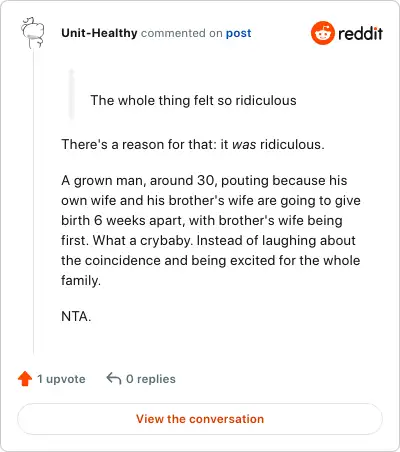Click the user avatar snoo icon

[32, 33]
